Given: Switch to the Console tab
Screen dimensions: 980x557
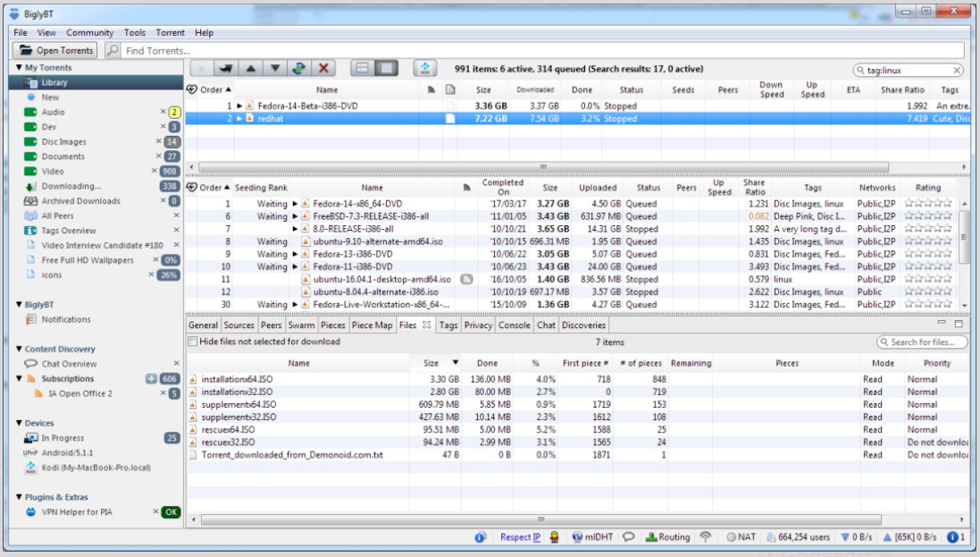Looking at the screenshot, I should tap(514, 325).
